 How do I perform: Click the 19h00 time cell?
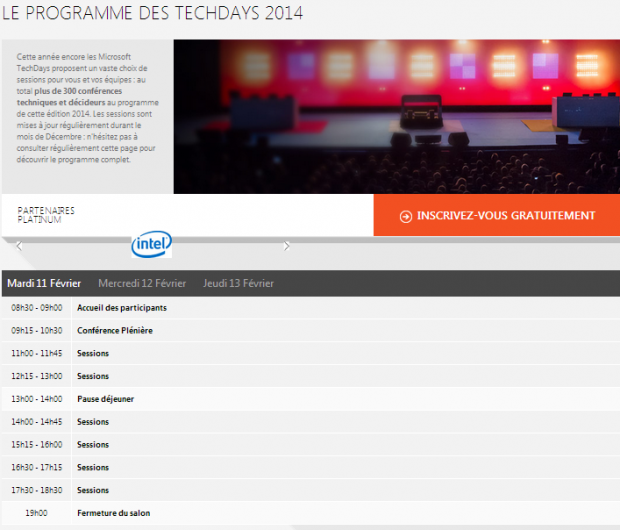pyautogui.click(x=36, y=513)
